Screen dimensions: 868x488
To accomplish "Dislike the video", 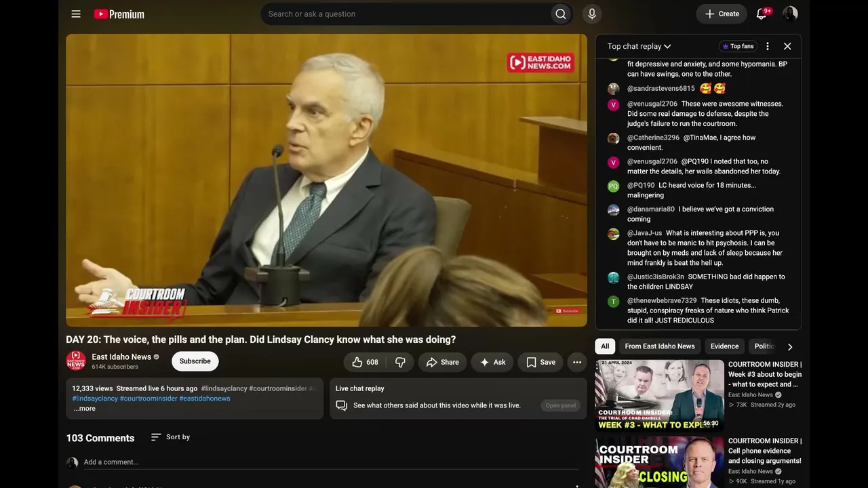I will (401, 362).
